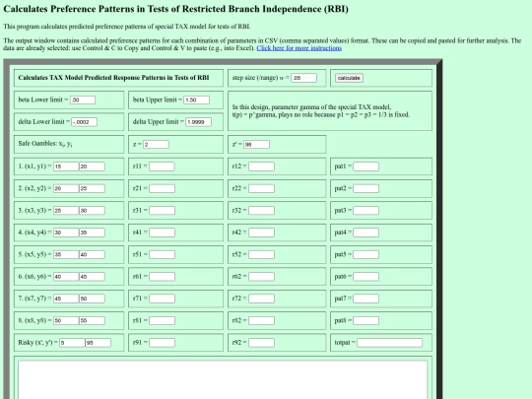This screenshot has width=532, height=399.
Task: Click the y5 field in row 5
Action: coord(92,255)
